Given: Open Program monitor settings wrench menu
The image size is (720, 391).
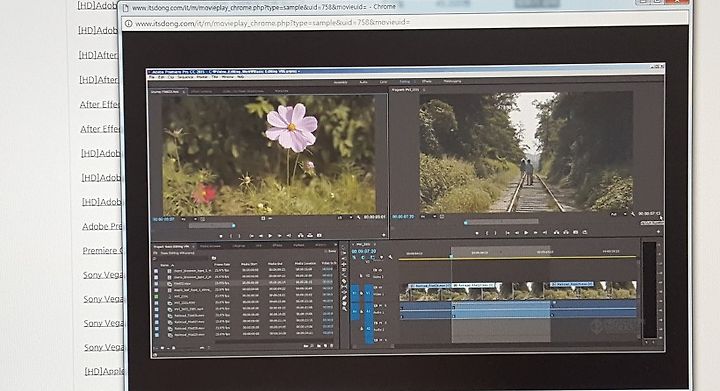Looking at the screenshot, I should click(633, 214).
